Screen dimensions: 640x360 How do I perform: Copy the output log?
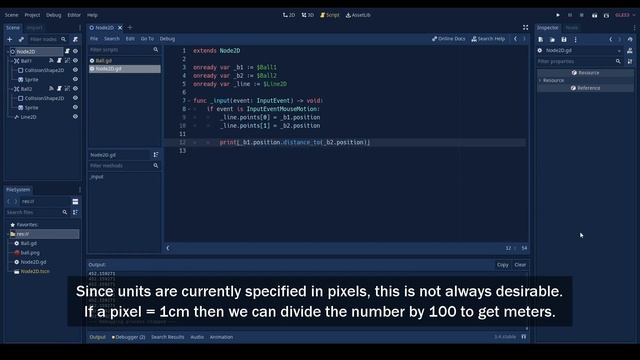502,265
